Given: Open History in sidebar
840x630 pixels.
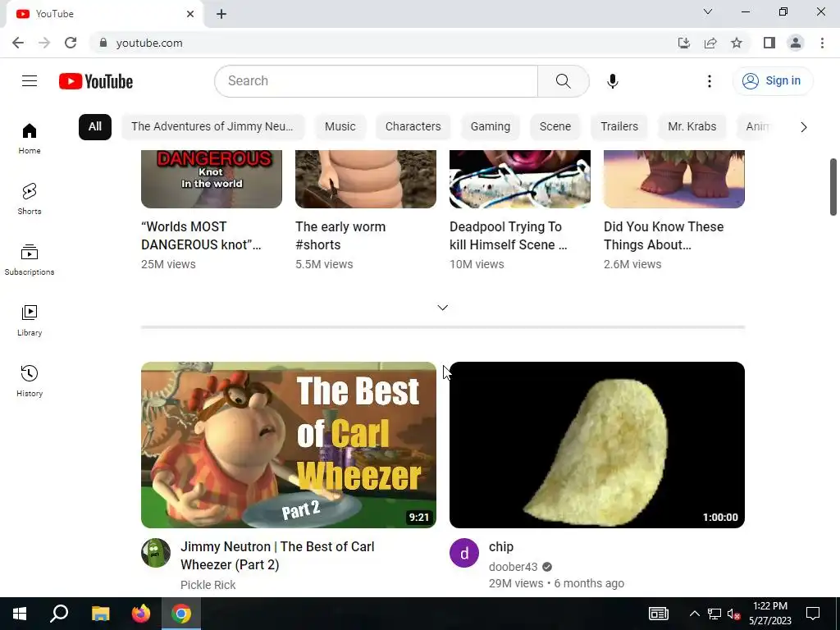Looking at the screenshot, I should 30,381.
